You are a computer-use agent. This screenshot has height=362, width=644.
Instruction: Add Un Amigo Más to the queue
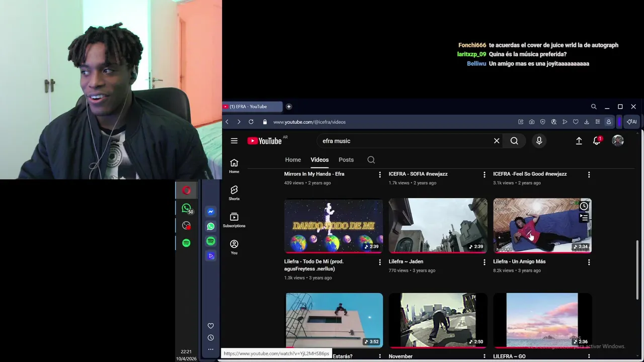pos(584,218)
